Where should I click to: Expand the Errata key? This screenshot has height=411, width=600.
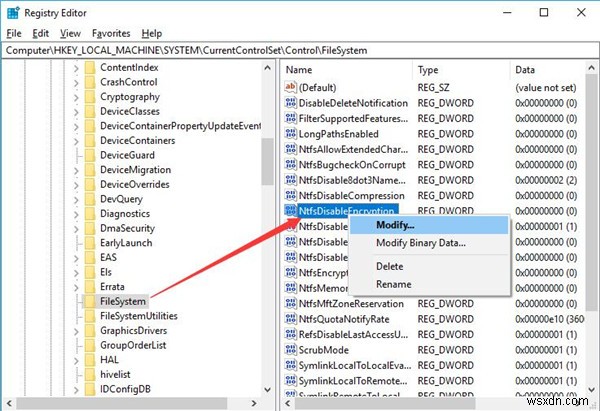click(x=76, y=287)
